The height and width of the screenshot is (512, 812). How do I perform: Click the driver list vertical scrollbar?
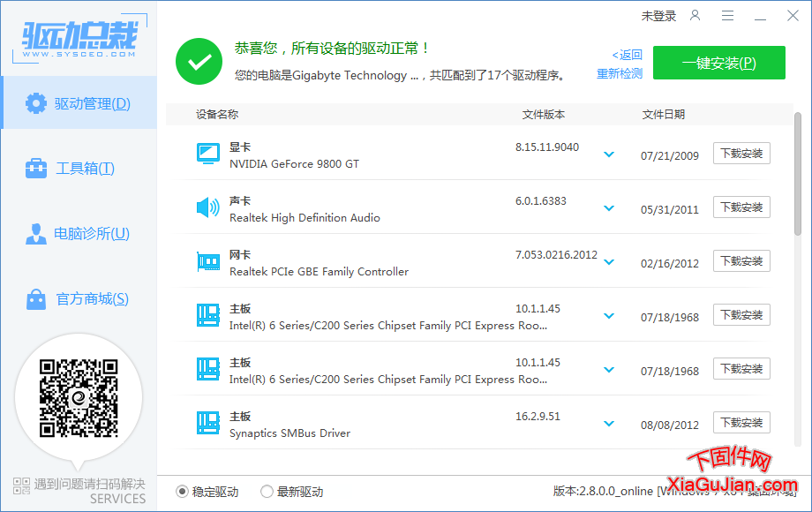(x=798, y=173)
